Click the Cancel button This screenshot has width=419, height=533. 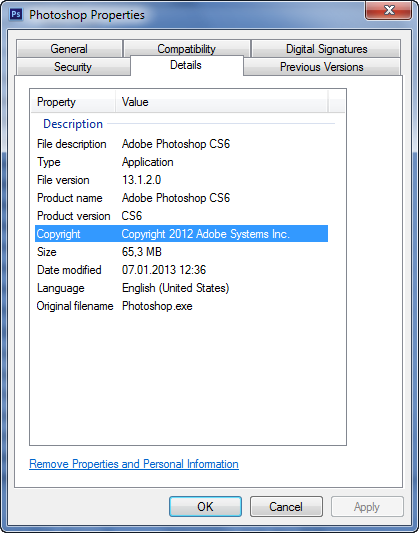[286, 506]
